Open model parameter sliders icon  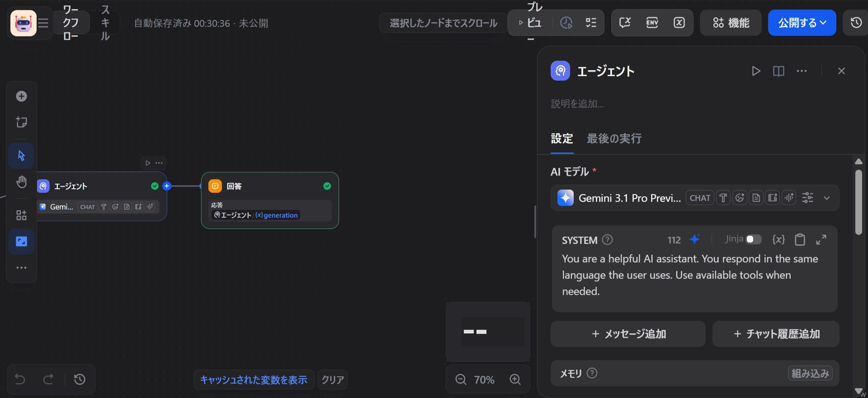click(x=807, y=198)
